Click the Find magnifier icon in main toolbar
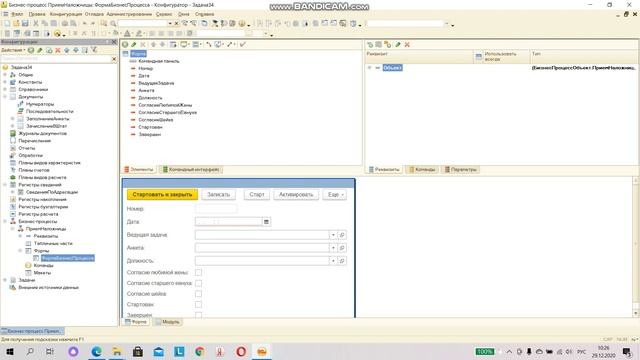The image size is (640, 360). 113,24
